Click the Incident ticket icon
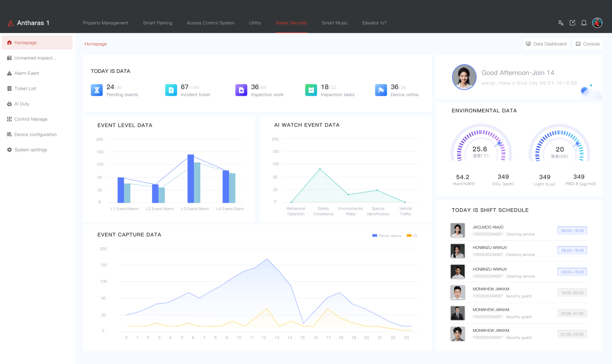 point(171,90)
